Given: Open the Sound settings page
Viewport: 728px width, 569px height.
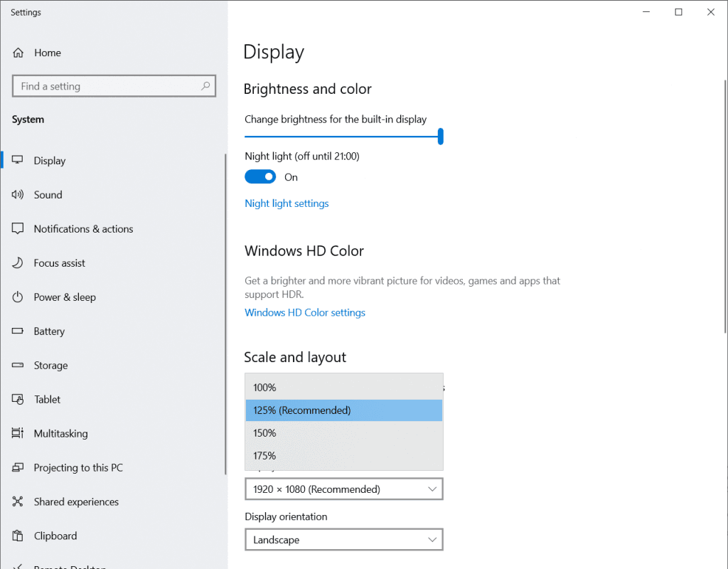Looking at the screenshot, I should pos(113,195).
